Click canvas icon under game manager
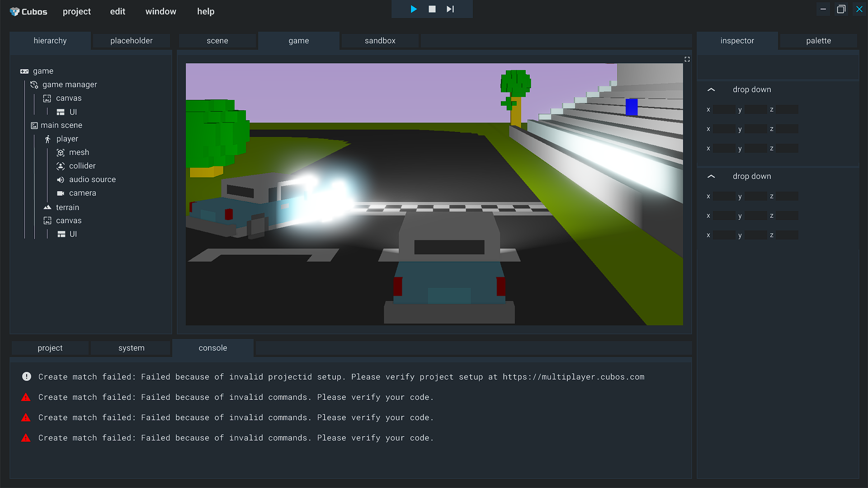 coord(47,98)
